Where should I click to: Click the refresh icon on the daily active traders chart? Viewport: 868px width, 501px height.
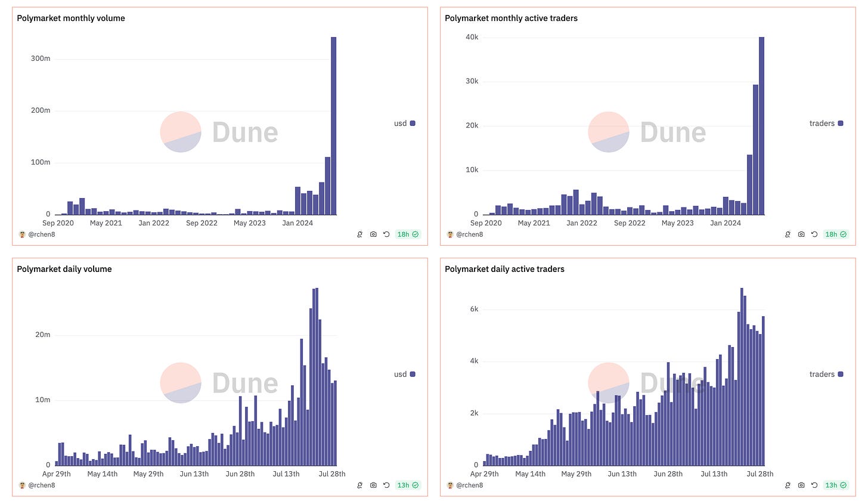point(814,485)
